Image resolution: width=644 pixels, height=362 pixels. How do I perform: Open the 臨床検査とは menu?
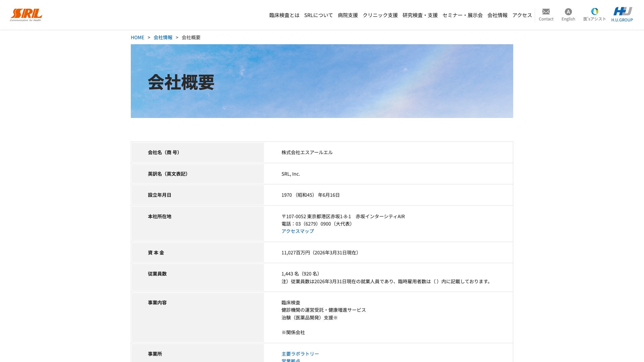pyautogui.click(x=284, y=15)
